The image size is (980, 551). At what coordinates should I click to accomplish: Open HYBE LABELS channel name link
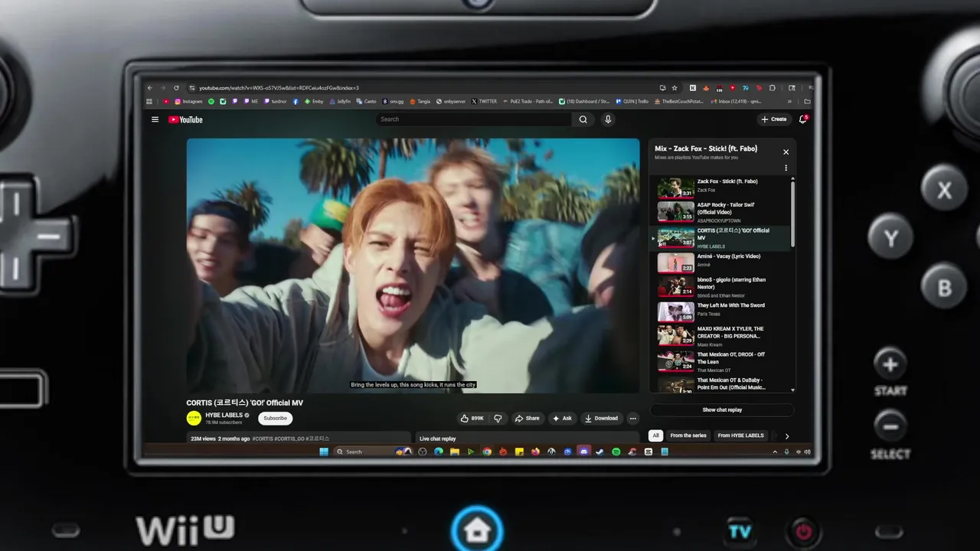tap(224, 415)
